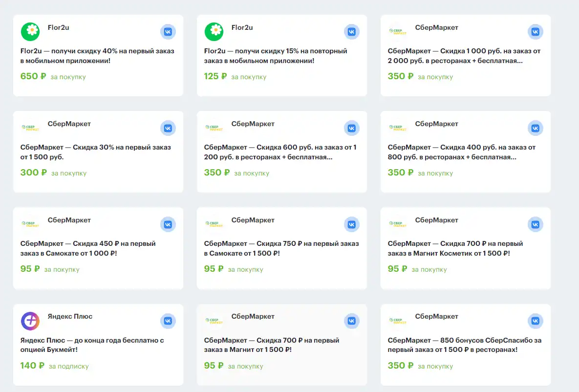Click the 650 ₽ за покупку reward
Viewport: 579px width, 392px height.
coord(53,76)
